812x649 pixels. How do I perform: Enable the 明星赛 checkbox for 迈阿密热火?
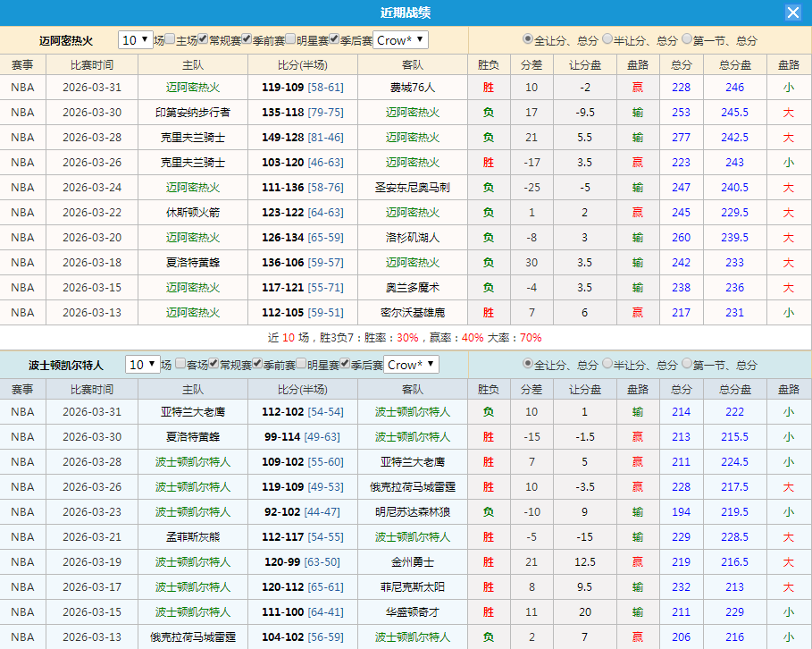[x=288, y=39]
